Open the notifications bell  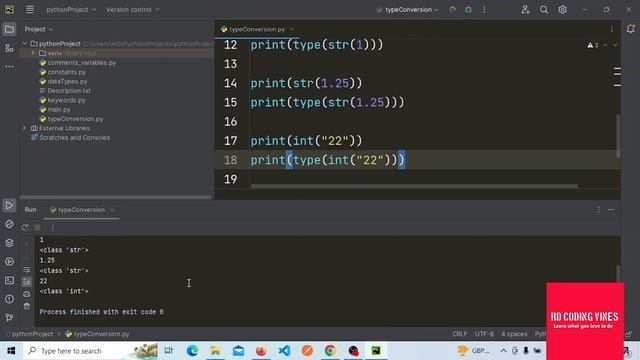coord(631,29)
